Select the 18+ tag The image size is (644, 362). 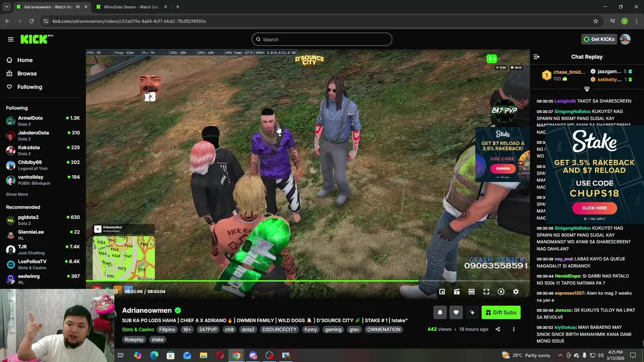(187, 329)
